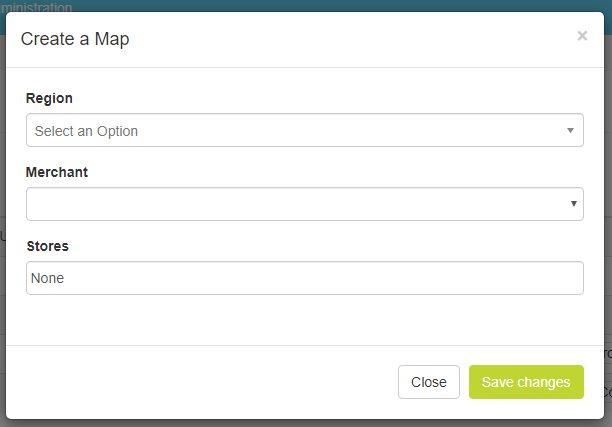Click the Region dropdown arrow
This screenshot has width=612, height=427.
570,130
